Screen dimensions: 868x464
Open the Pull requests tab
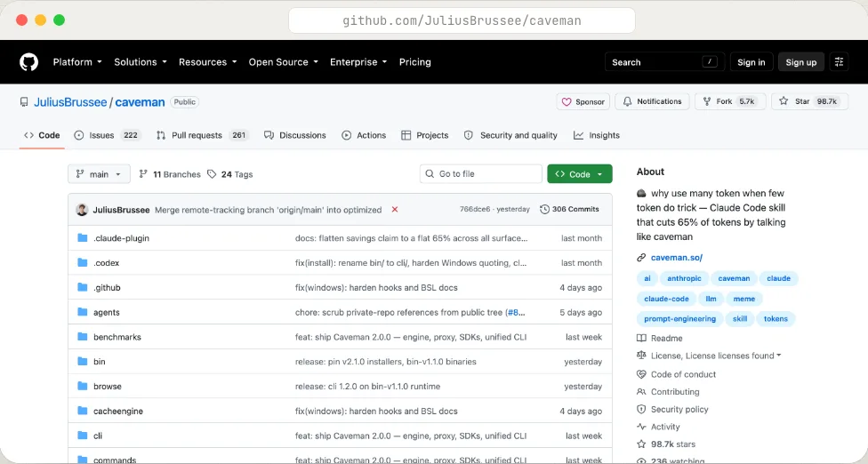(x=202, y=135)
